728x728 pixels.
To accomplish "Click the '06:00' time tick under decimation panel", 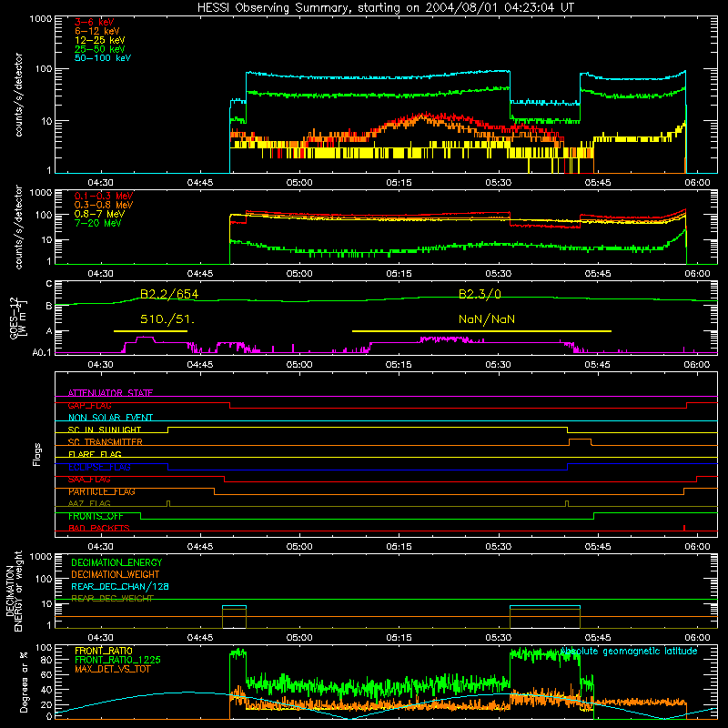I will tap(697, 638).
